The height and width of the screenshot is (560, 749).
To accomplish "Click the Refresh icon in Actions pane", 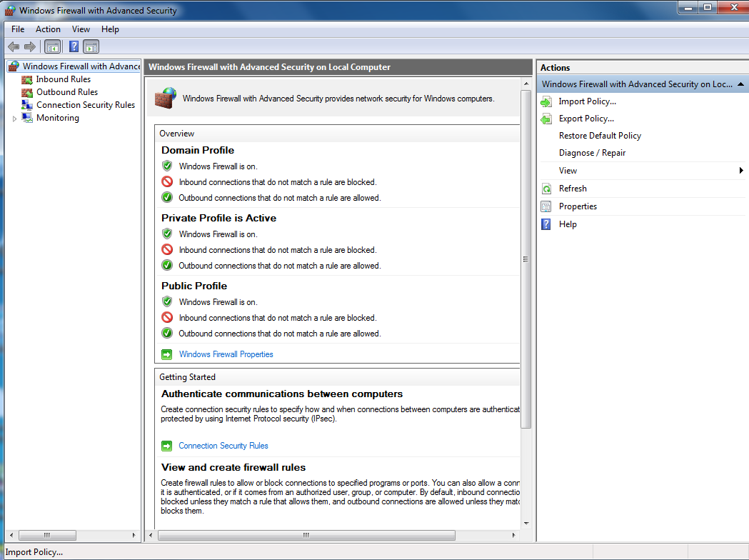I will point(546,189).
